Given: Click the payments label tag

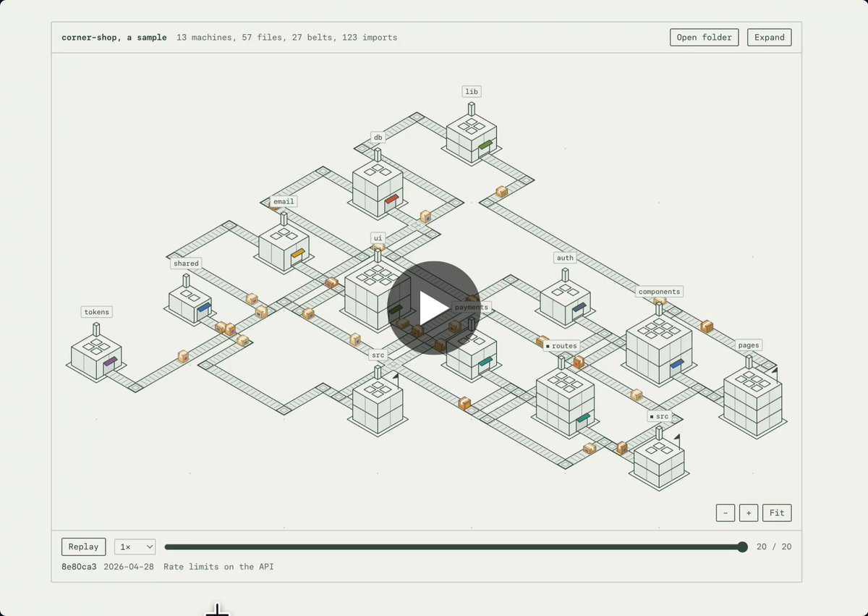Looking at the screenshot, I should [471, 307].
